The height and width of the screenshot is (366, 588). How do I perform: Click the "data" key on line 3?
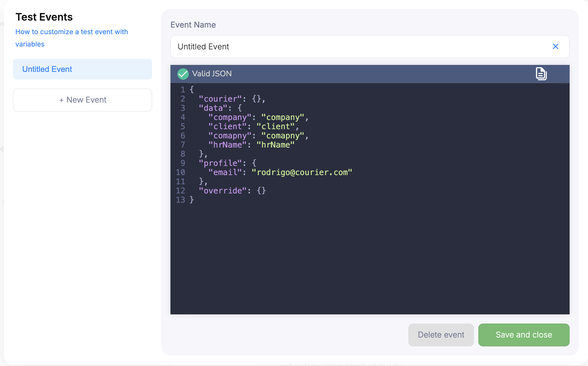(213, 108)
